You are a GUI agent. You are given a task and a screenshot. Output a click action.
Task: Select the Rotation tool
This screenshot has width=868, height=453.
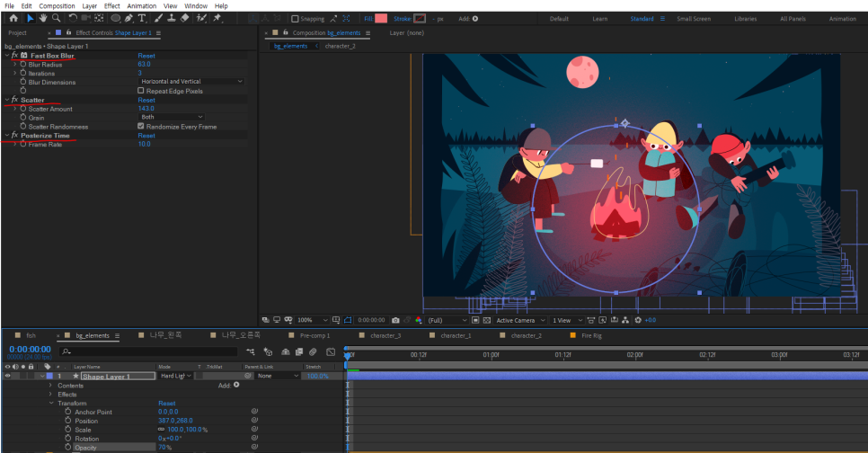73,18
